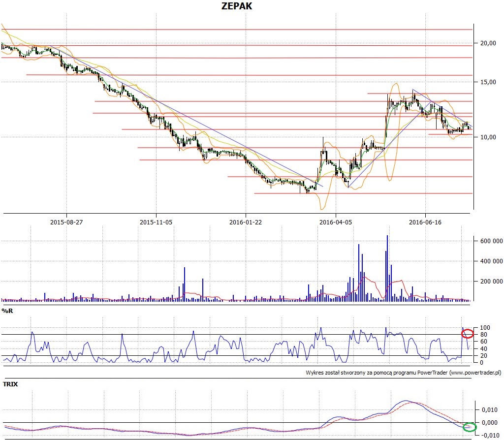Viewport: 504px width, 440px height.
Task: Click the tallest volume bar near 600 000
Action: 387,268
